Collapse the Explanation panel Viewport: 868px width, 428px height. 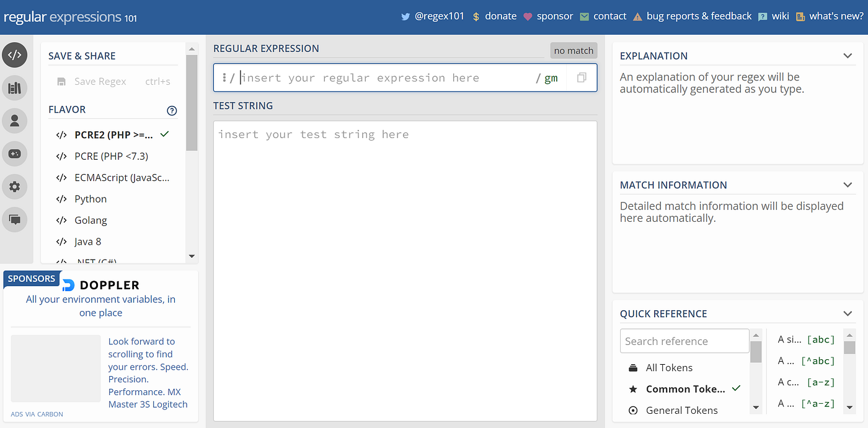[848, 56]
